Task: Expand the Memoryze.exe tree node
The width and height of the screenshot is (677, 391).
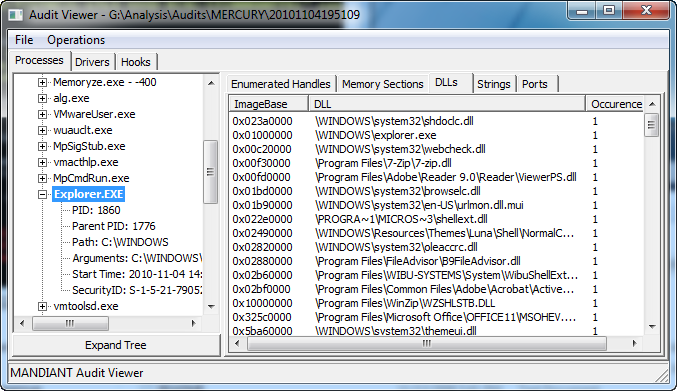Action: click(x=42, y=82)
